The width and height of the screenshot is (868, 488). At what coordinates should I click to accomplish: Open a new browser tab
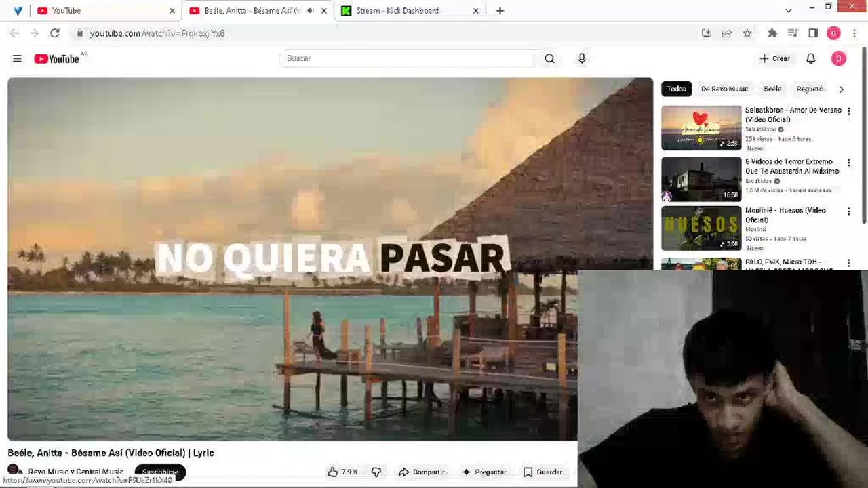[500, 11]
